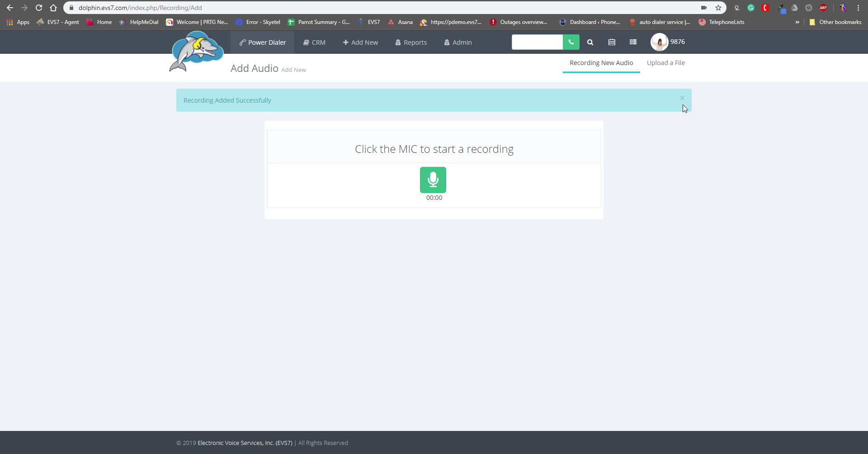Image resolution: width=868 pixels, height=454 pixels.
Task: Open the EVS7 - Agent bookmark
Action: (58, 22)
